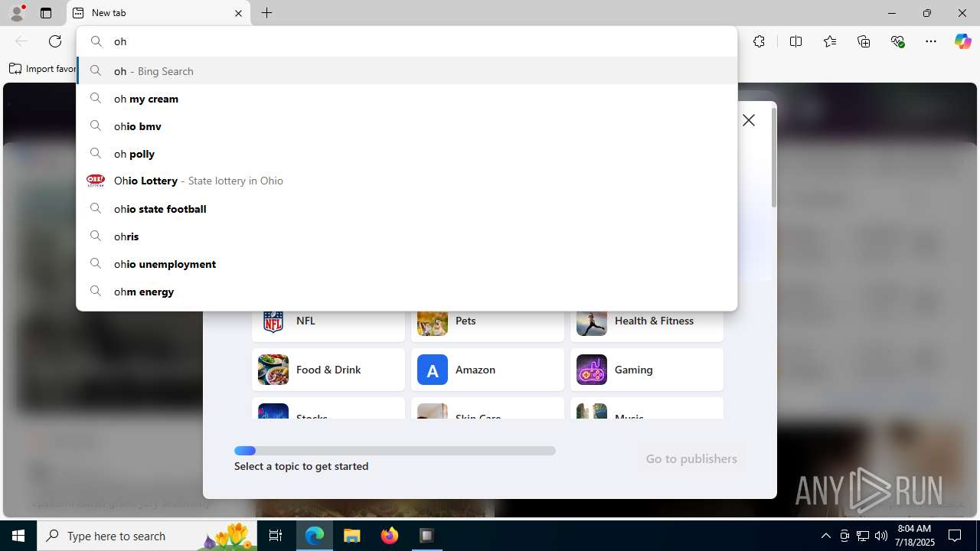
Task: Open the Extensions puzzle icon
Action: pos(759,41)
